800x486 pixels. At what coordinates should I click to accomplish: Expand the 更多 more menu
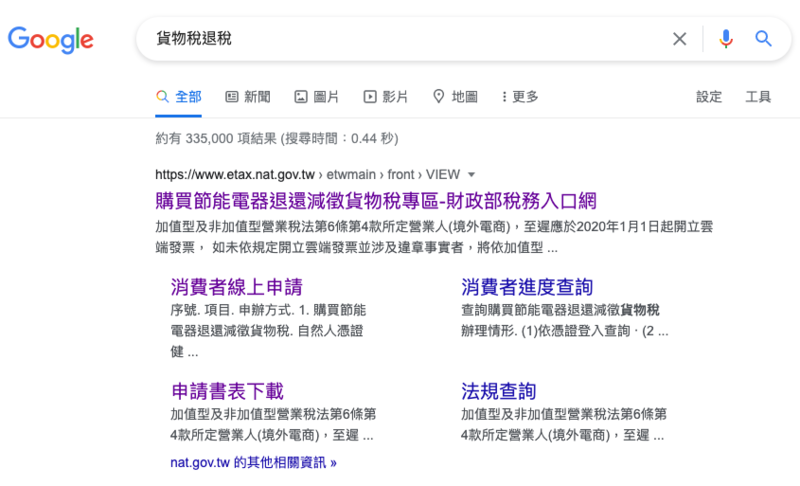click(520, 97)
